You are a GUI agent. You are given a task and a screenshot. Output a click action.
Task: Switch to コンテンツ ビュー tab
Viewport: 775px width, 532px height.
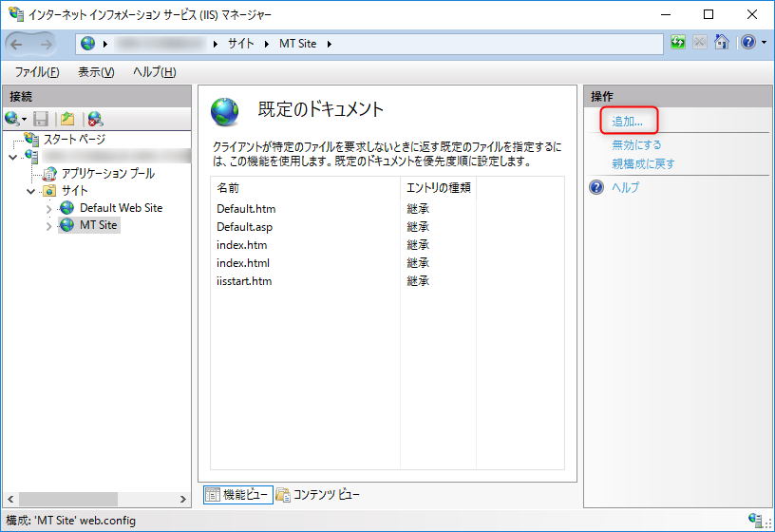(x=318, y=494)
